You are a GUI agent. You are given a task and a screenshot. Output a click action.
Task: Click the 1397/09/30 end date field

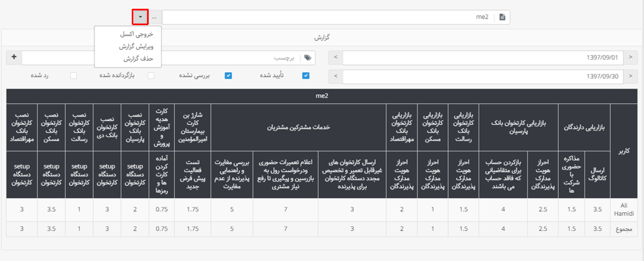pos(483,77)
